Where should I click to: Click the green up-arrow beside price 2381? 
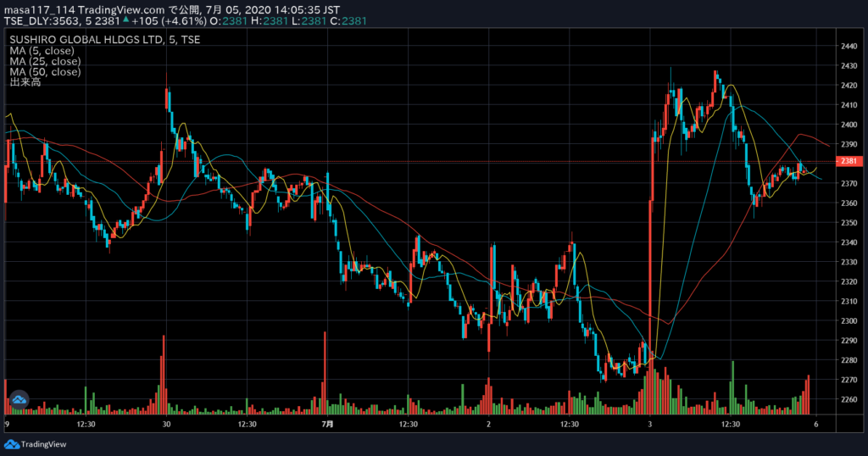(x=126, y=20)
